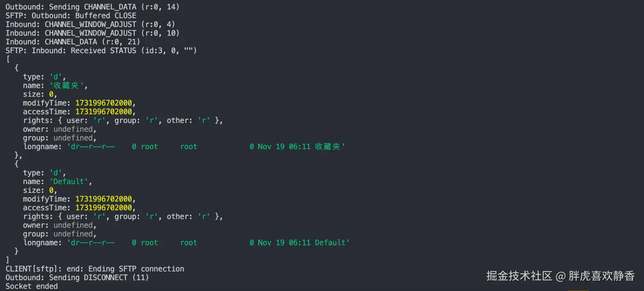Viewport: 644px width, 291px height.
Task: Click the accessTime number in the Default entry
Action: pos(104,208)
